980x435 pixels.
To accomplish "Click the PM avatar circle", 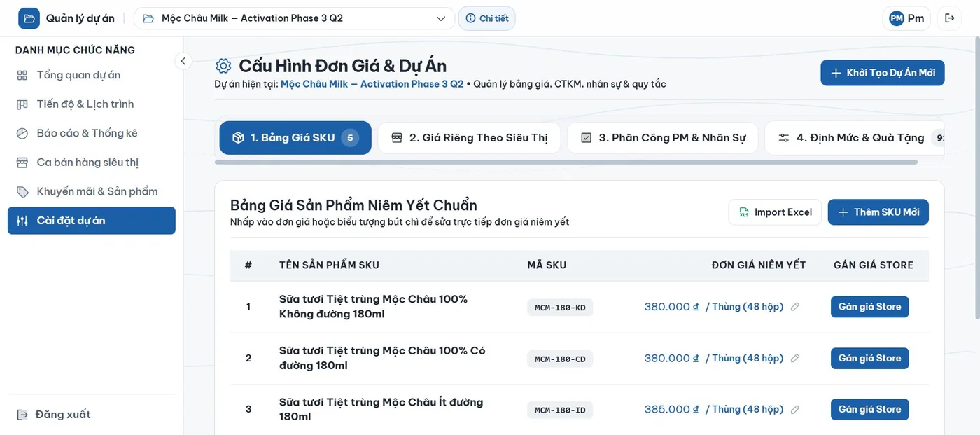I will (897, 18).
